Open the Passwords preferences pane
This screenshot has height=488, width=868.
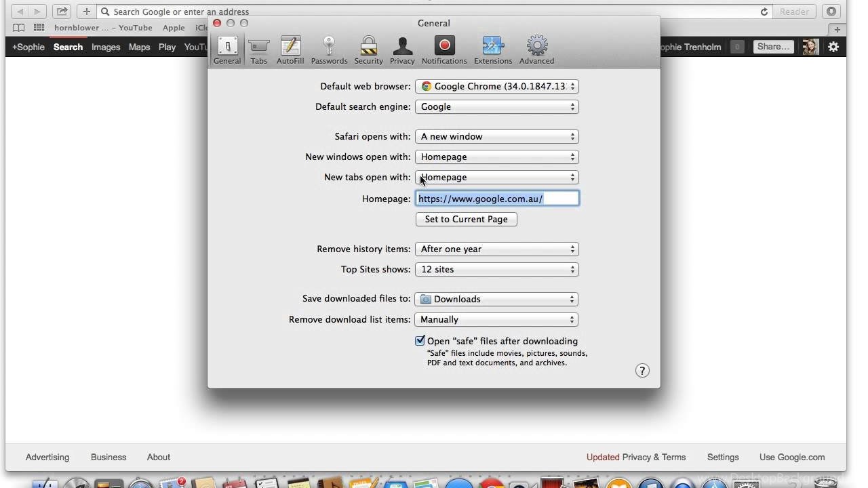pos(329,51)
